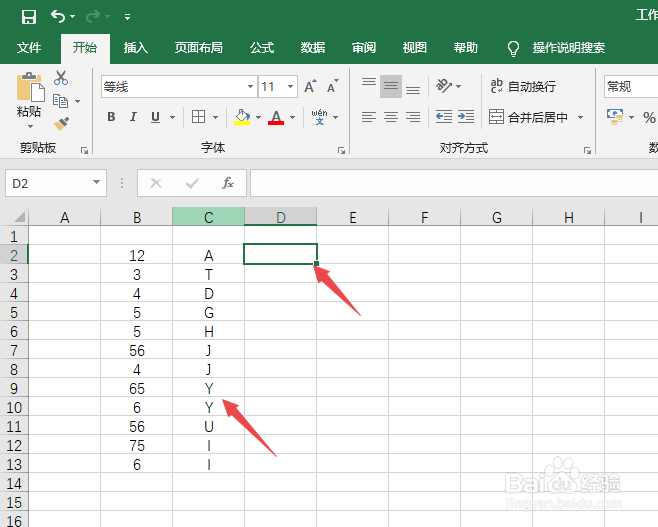Image resolution: width=658 pixels, height=527 pixels.
Task: Switch to the 数据 ribbon tab
Action: pos(313,48)
